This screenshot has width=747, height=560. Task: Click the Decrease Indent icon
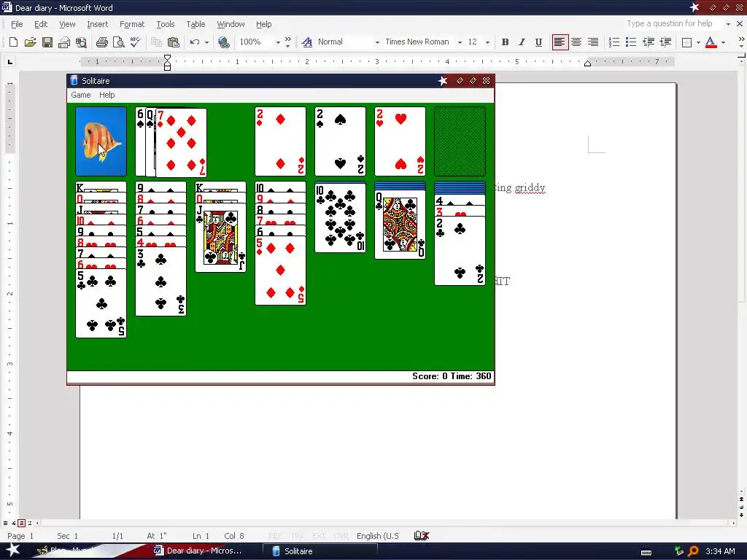[x=649, y=42]
